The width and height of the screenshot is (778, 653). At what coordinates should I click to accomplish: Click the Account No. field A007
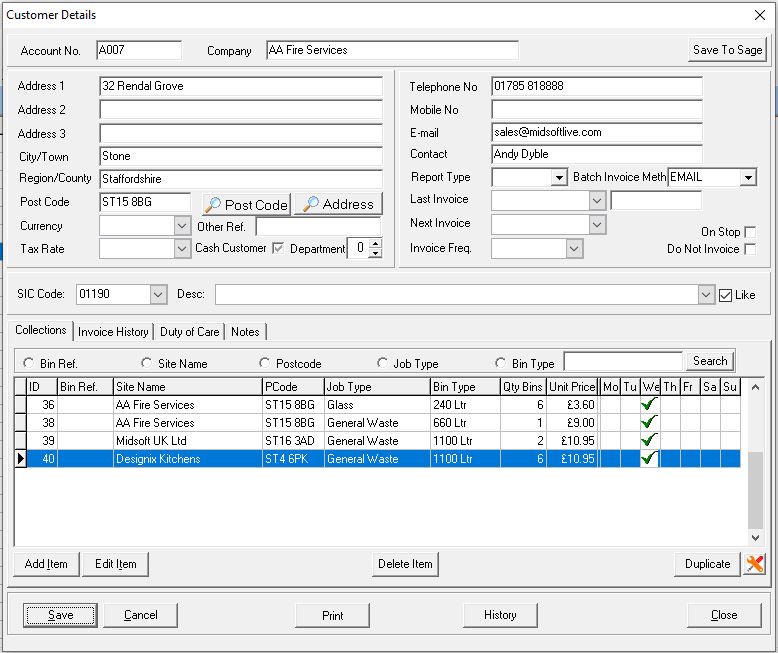[x=139, y=50]
